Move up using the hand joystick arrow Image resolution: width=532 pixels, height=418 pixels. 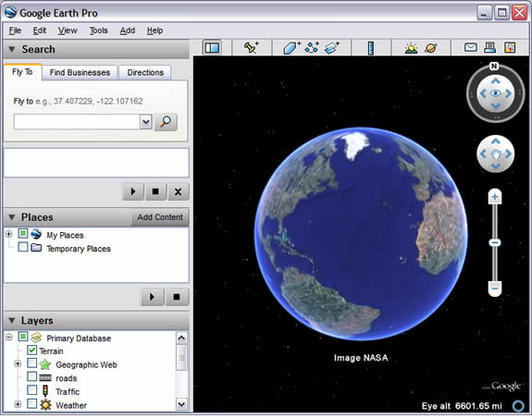coord(495,141)
